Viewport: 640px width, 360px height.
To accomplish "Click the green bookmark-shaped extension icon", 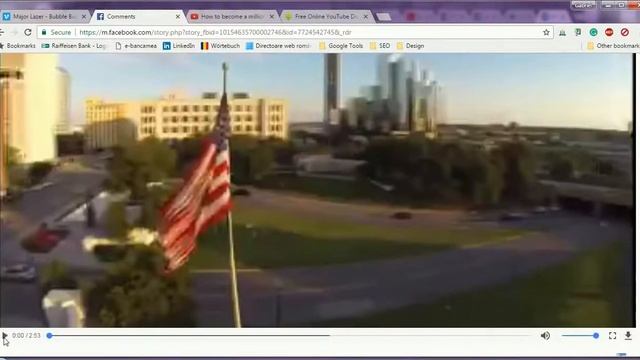I will tap(578, 32).
